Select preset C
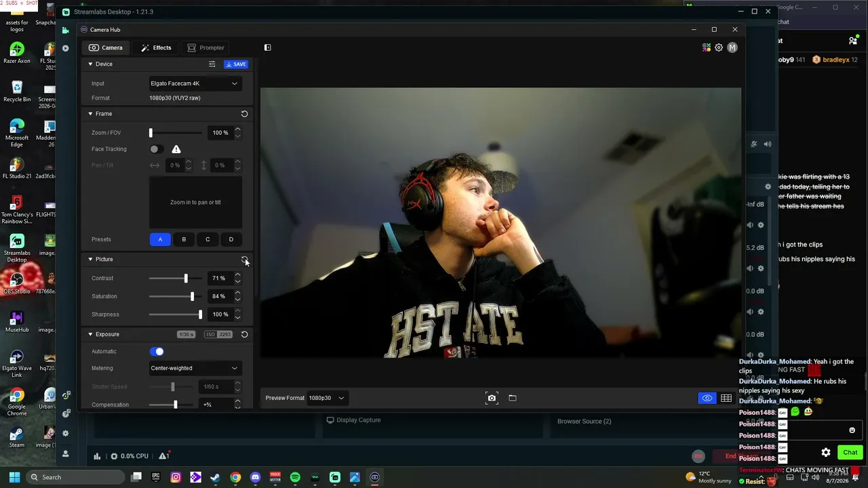 (208, 239)
